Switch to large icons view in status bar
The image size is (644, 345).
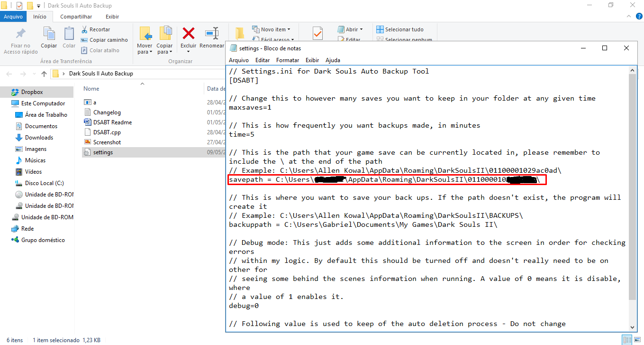(636, 340)
